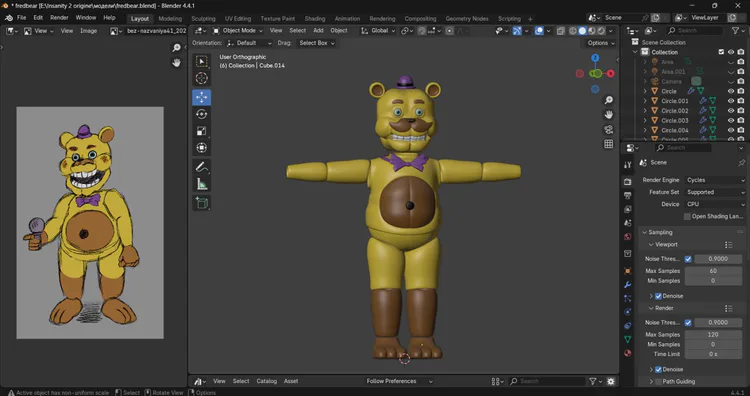Click the pan hand icon in image editor

click(176, 63)
